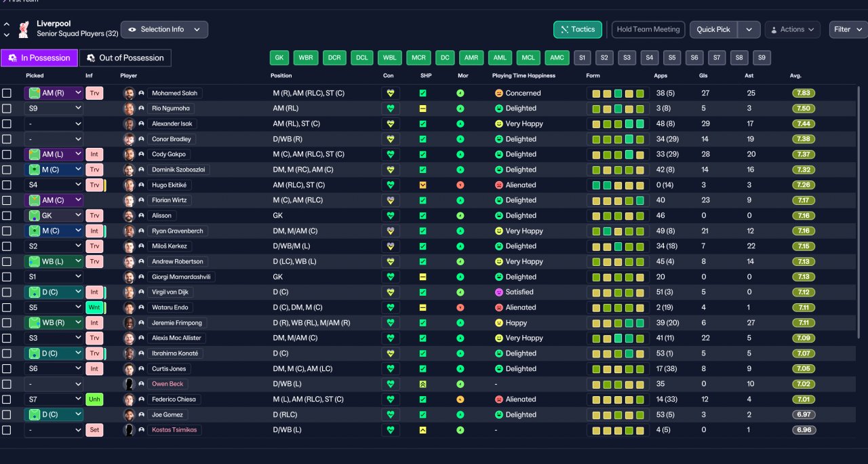The height and width of the screenshot is (464, 868).
Task: Switch to the Out of Possession tab
Action: [x=125, y=58]
